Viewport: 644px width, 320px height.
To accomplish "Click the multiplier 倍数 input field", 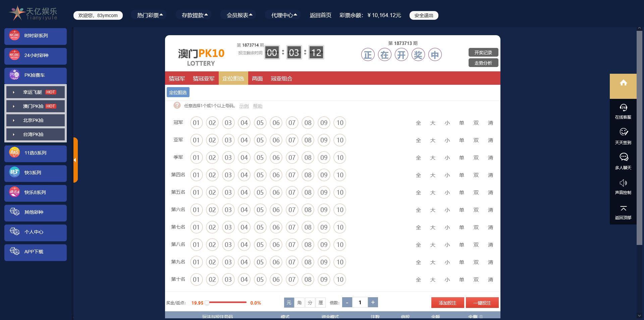I will point(360,302).
